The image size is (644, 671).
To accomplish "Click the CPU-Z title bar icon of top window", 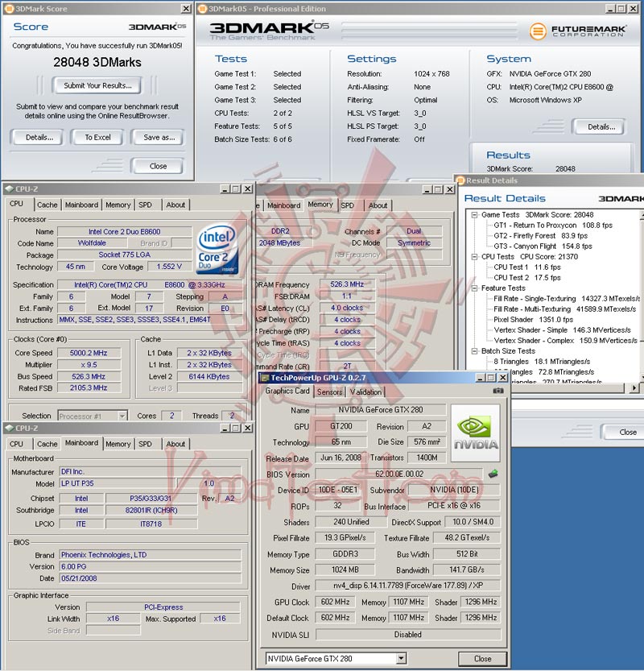I will (9, 188).
